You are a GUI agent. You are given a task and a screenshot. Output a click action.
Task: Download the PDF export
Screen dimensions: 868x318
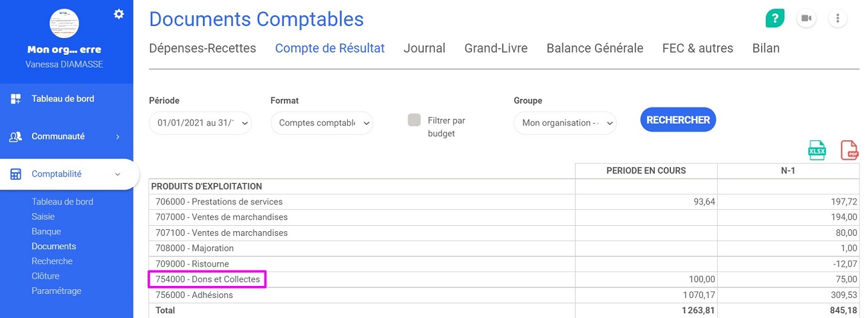pyautogui.click(x=849, y=150)
